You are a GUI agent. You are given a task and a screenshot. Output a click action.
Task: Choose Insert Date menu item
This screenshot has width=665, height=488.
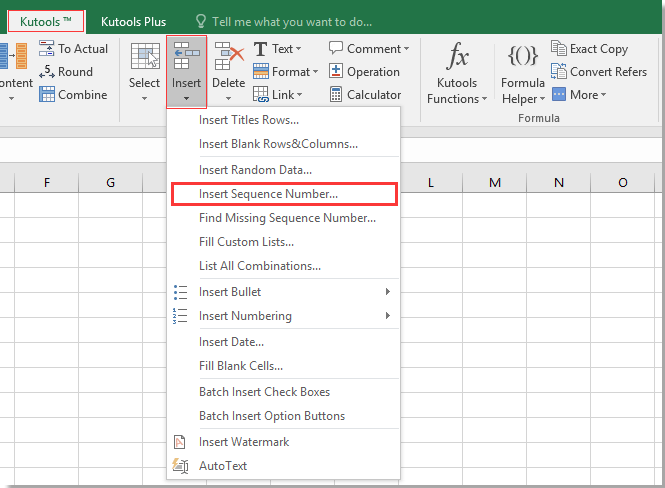click(x=283, y=342)
